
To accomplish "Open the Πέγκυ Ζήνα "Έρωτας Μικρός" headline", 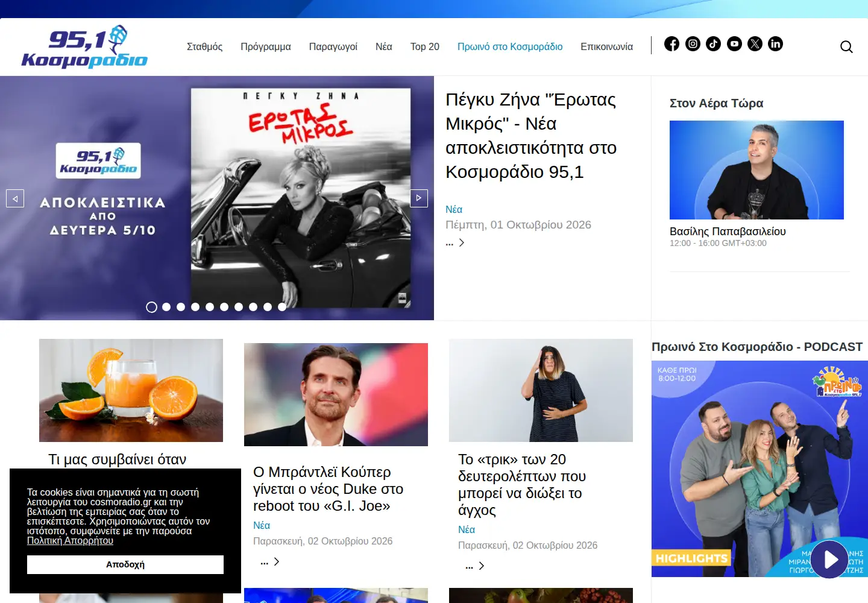I will [x=531, y=136].
